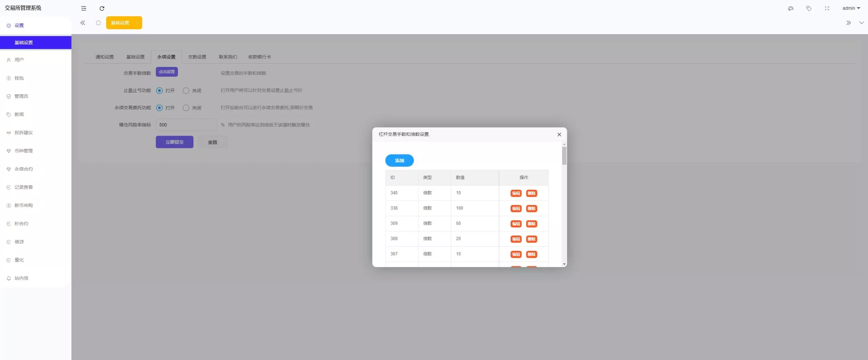Click the 爆仓风险率指标 input field

coord(186,125)
